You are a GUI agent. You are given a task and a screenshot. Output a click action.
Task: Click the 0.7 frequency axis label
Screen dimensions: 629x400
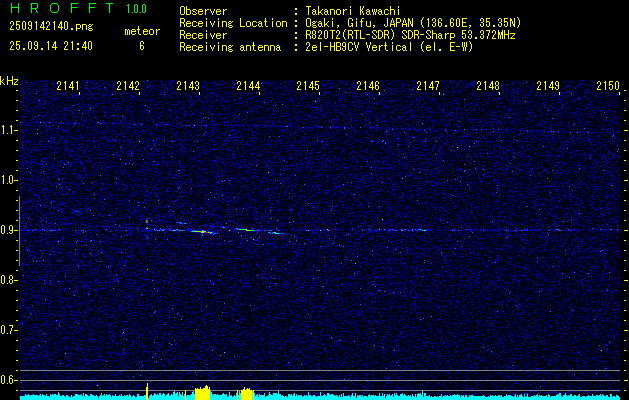click(9, 330)
